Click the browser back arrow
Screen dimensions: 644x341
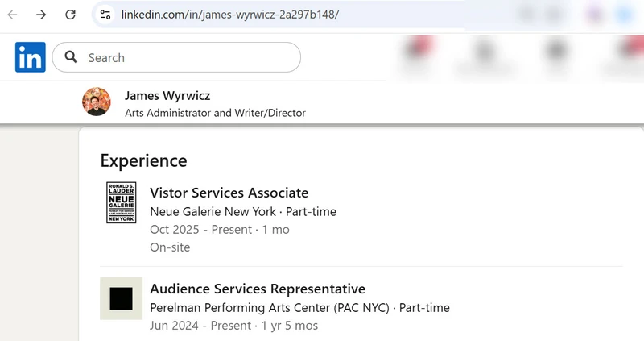[x=13, y=15]
